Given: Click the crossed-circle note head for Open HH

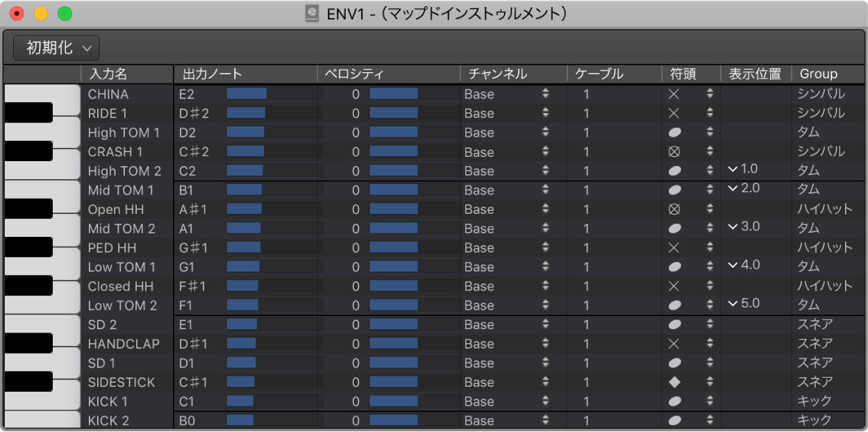Looking at the screenshot, I should coord(673,209).
